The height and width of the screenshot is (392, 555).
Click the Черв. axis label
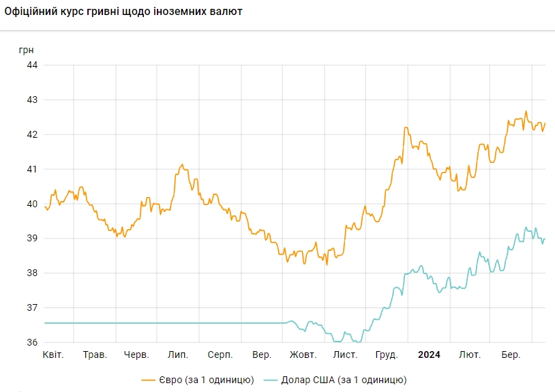point(136,355)
